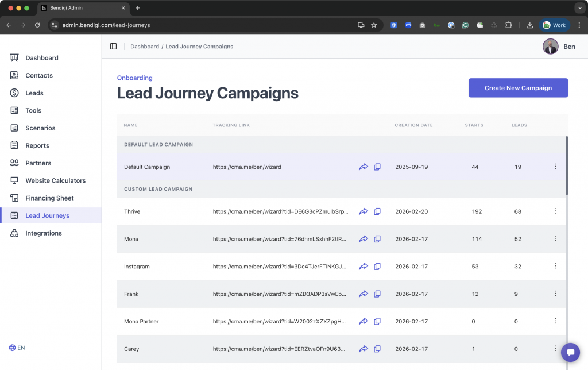Viewport: 588px width, 370px height.
Task: Click Ben's profile avatar
Action: click(550, 47)
